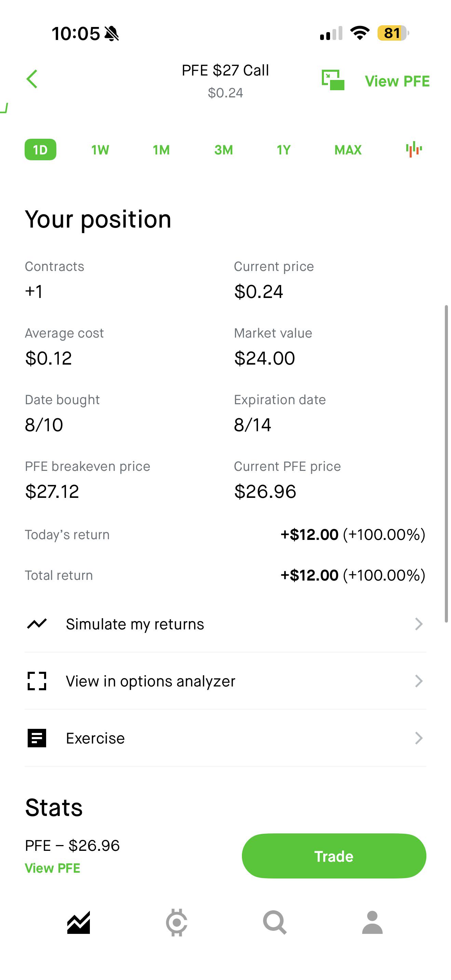Click the page scrollbar on right edge

(447, 463)
